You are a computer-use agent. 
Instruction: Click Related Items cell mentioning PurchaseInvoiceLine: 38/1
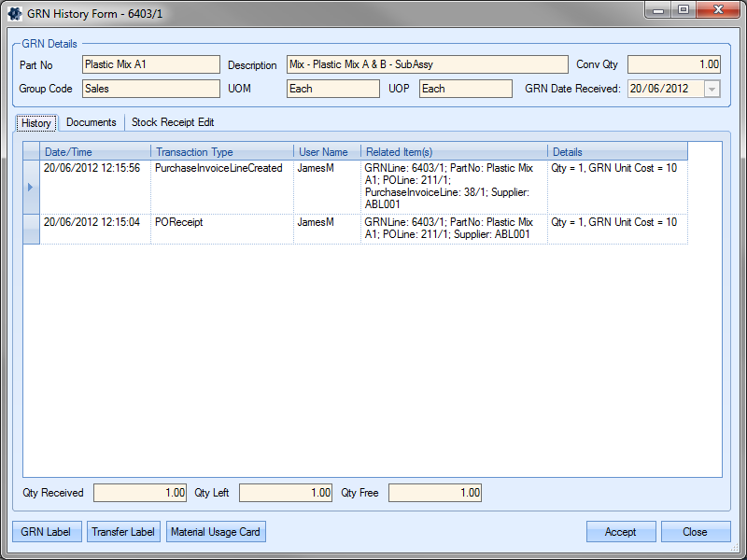[x=455, y=188]
